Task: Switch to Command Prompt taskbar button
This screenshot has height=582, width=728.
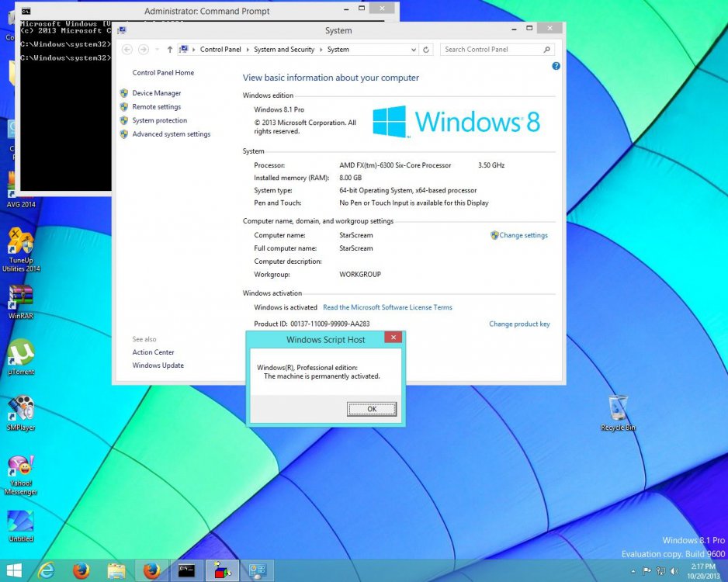Action: [x=186, y=570]
